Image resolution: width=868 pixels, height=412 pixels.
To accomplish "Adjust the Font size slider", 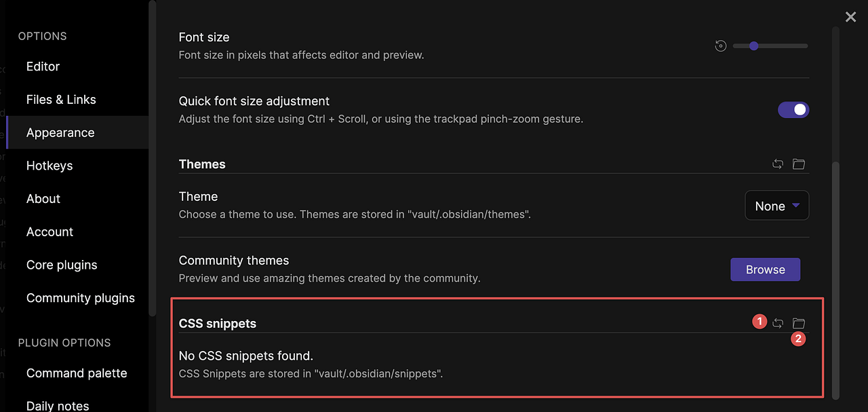I will [753, 45].
